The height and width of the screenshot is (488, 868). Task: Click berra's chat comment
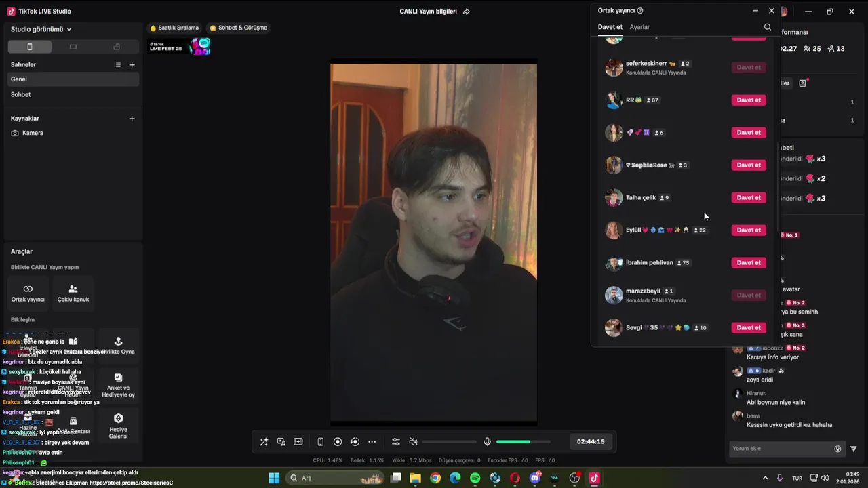point(789,425)
